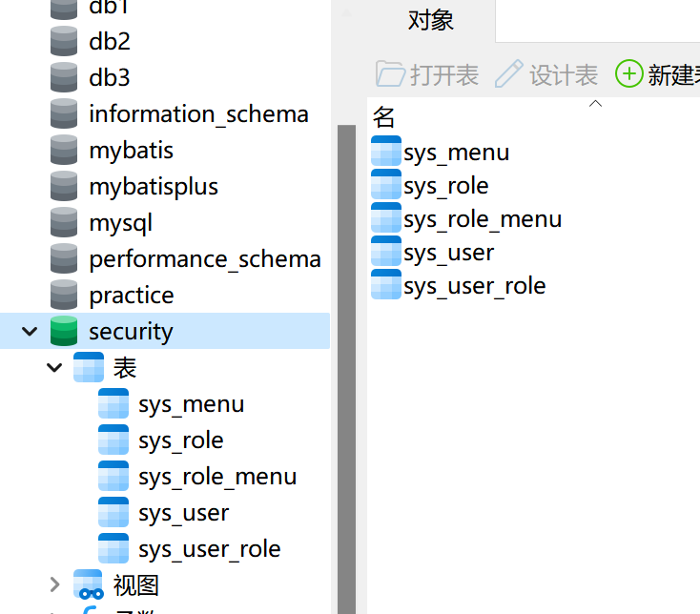Switch to the 对象 tab
This screenshot has height=614, width=700.
[430, 20]
